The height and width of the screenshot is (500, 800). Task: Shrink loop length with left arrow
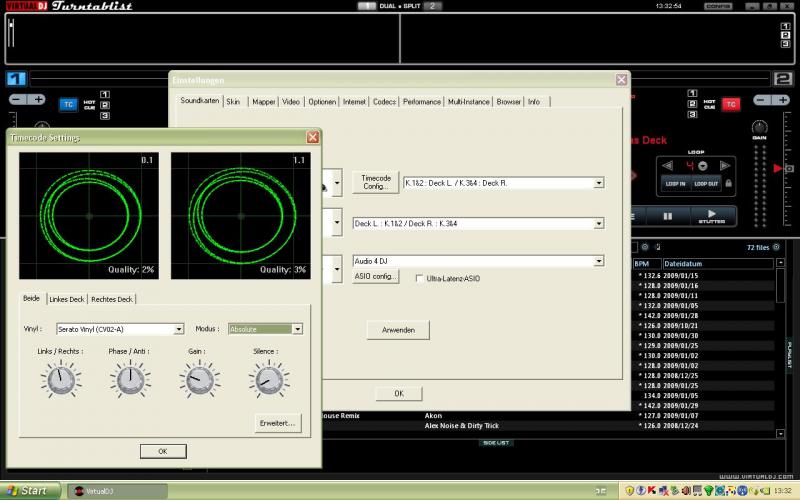(667, 166)
